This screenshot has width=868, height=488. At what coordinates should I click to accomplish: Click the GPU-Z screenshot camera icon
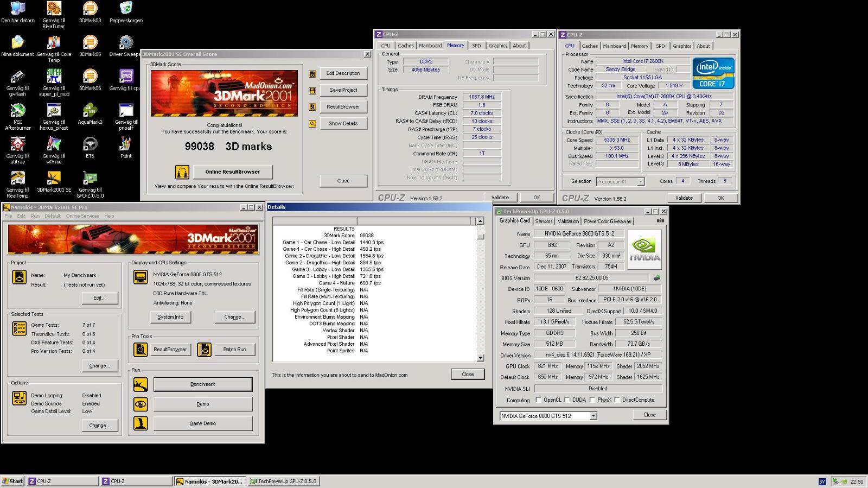(660, 220)
